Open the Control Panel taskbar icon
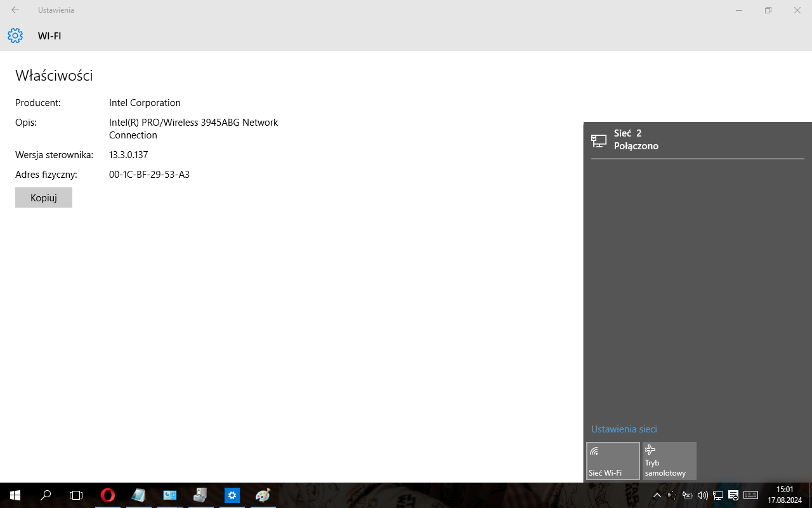The image size is (812, 508). click(170, 495)
